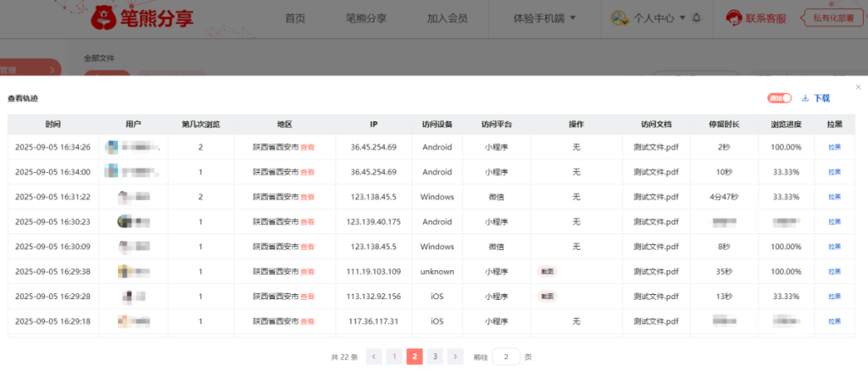Click the 浏览进度 column header
Viewport: 868px width, 383px height.
(x=786, y=125)
